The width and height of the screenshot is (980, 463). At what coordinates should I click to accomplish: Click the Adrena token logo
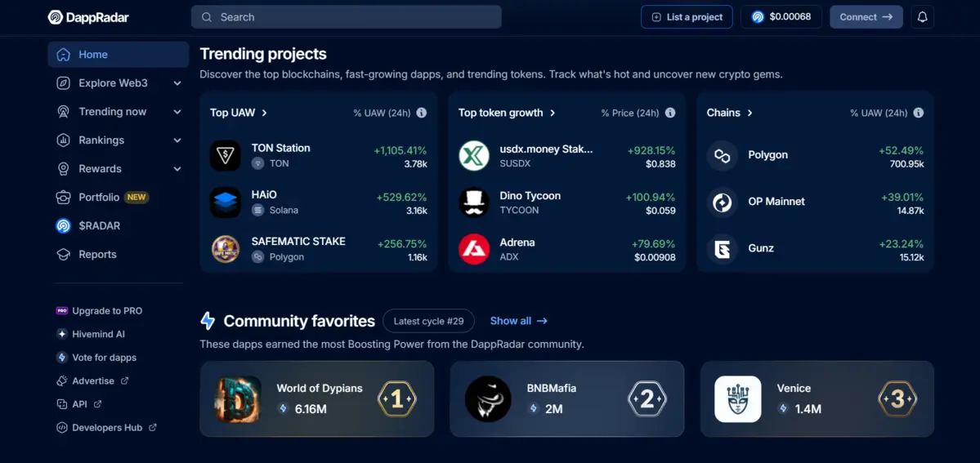pos(473,249)
